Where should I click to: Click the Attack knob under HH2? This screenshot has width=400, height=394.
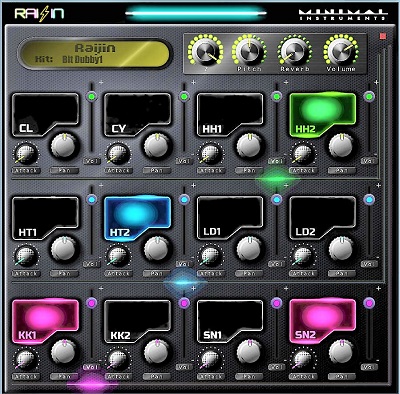click(x=303, y=154)
